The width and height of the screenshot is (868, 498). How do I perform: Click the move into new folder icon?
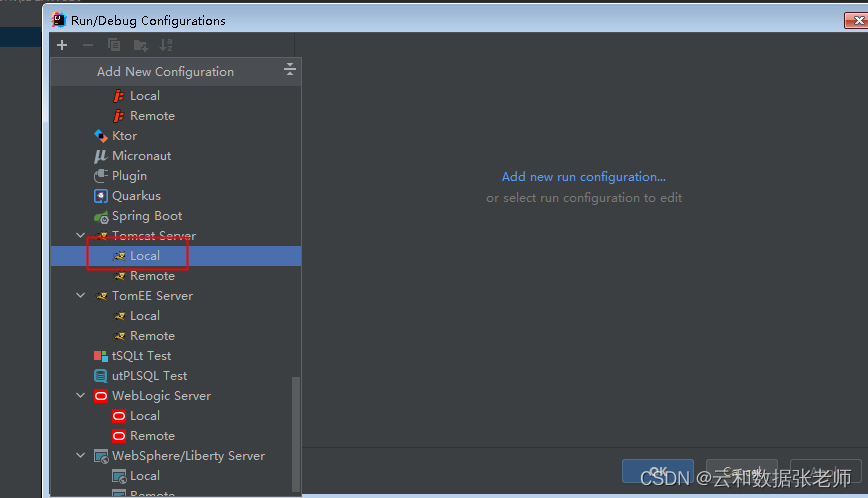(x=140, y=45)
